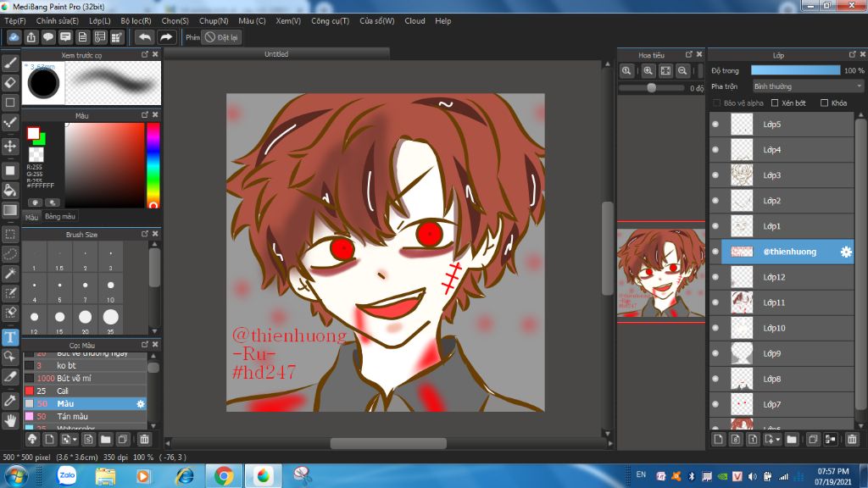Image resolution: width=868 pixels, height=488 pixels.
Task: Zoom in using the Navigator panel
Action: point(648,71)
